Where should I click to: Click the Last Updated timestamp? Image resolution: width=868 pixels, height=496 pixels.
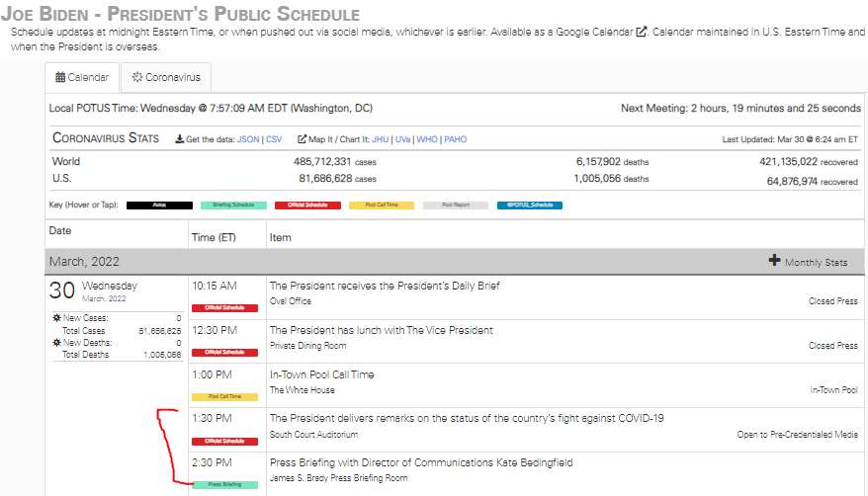click(790, 139)
